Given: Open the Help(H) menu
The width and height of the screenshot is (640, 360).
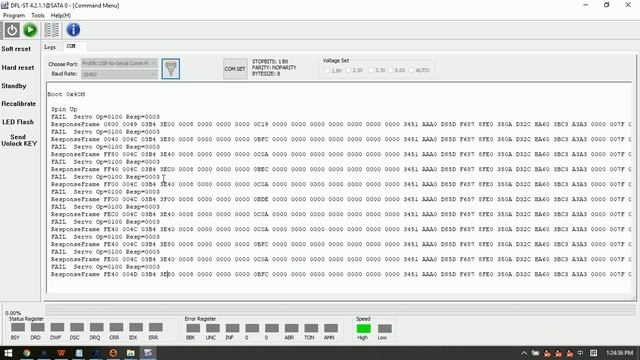Looking at the screenshot, I should click(61, 15).
